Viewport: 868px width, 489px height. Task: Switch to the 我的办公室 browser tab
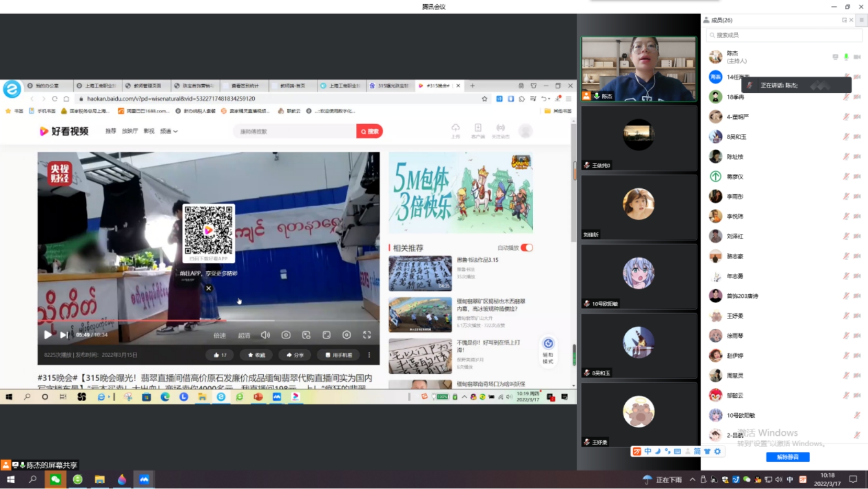coord(47,85)
